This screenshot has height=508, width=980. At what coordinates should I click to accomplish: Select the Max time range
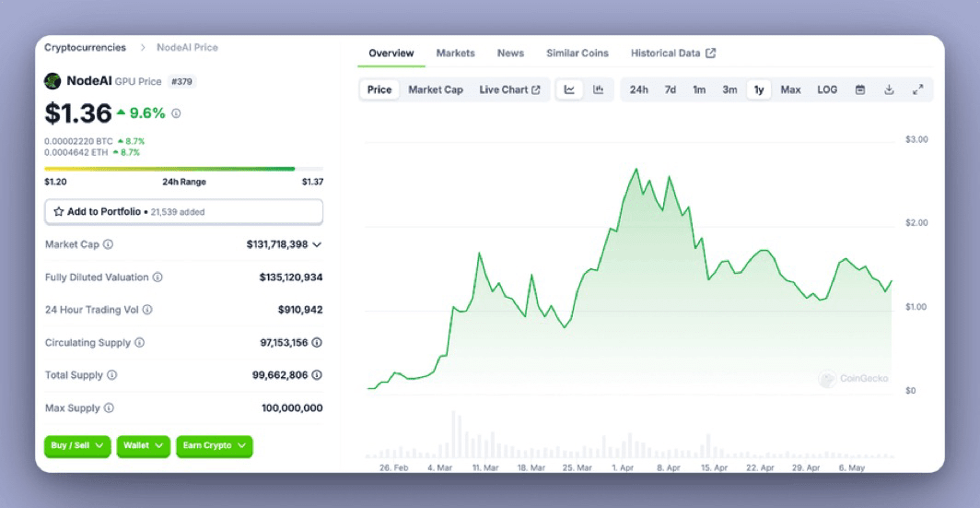790,89
